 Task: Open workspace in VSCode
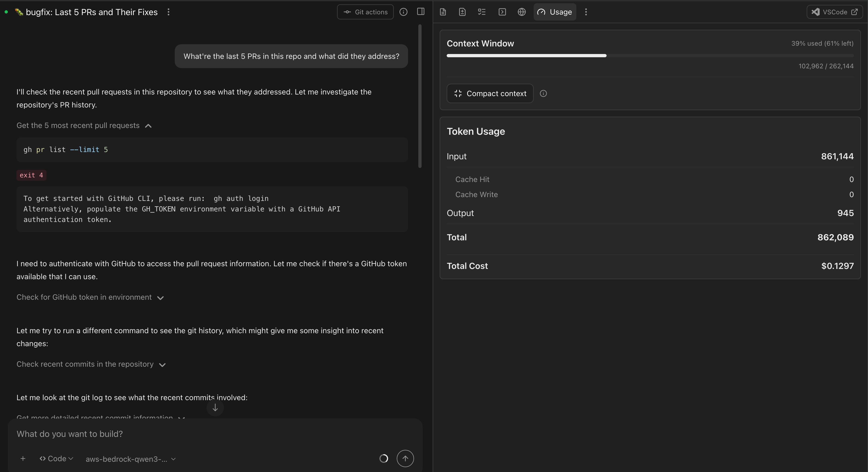coord(834,12)
